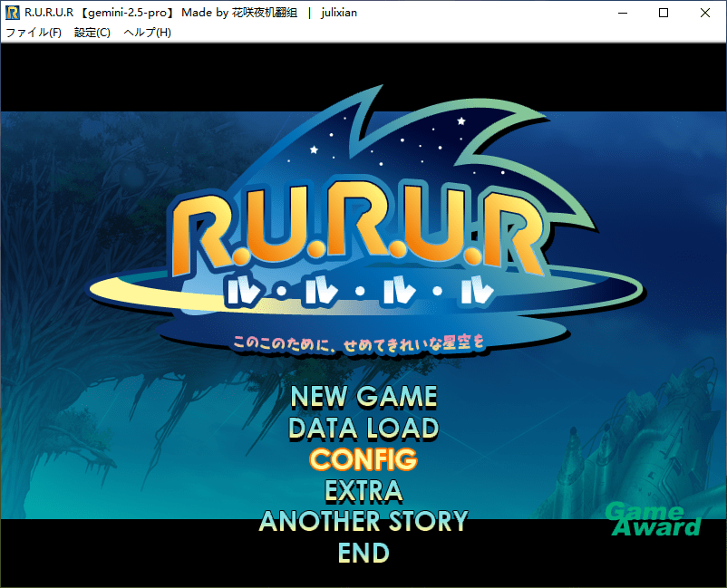This screenshot has height=588, width=727.
Task: Click END to quit the game
Action: pos(363,552)
